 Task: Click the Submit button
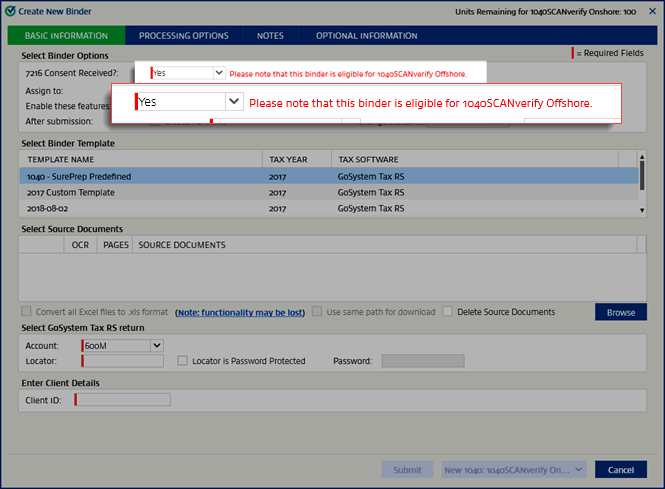407,469
